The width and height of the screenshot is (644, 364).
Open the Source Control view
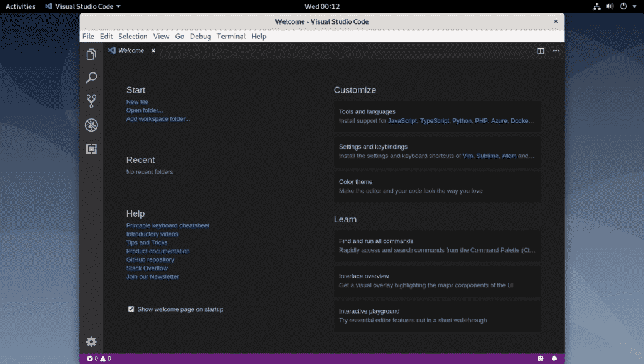[x=91, y=101]
